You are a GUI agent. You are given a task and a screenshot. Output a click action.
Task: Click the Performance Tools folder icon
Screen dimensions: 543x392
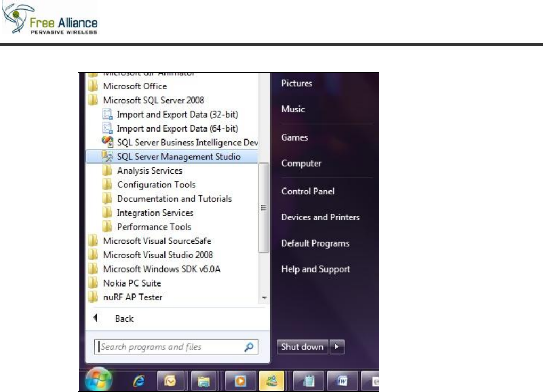(108, 227)
